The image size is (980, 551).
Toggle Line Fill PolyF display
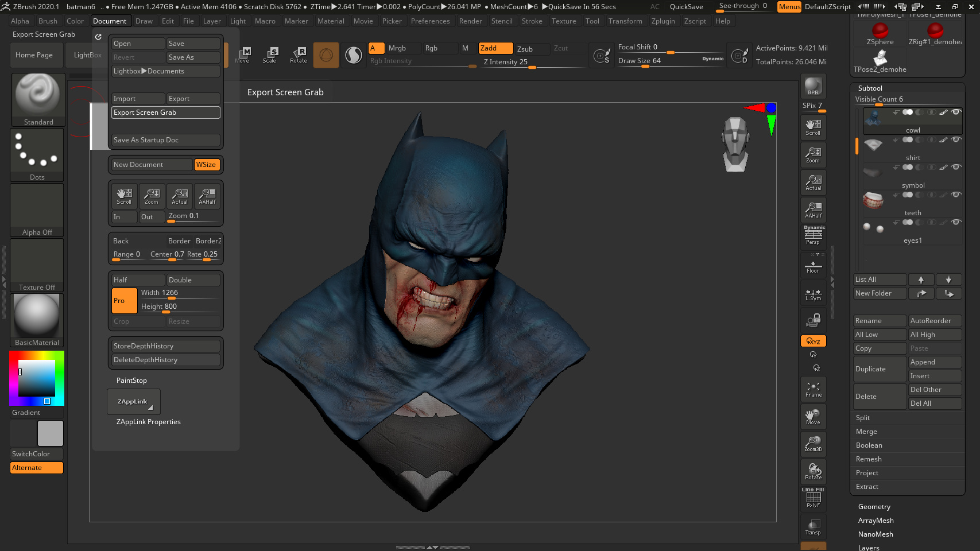click(x=813, y=498)
